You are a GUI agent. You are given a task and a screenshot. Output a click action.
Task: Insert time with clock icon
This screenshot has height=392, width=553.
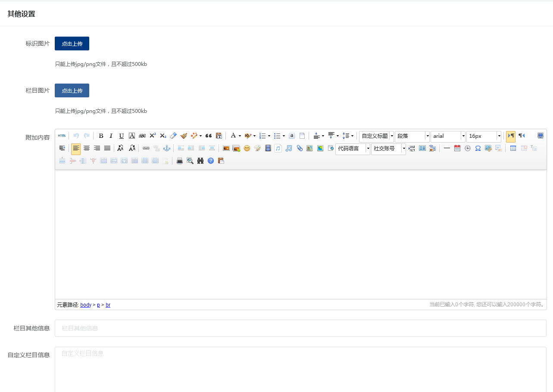pos(468,148)
